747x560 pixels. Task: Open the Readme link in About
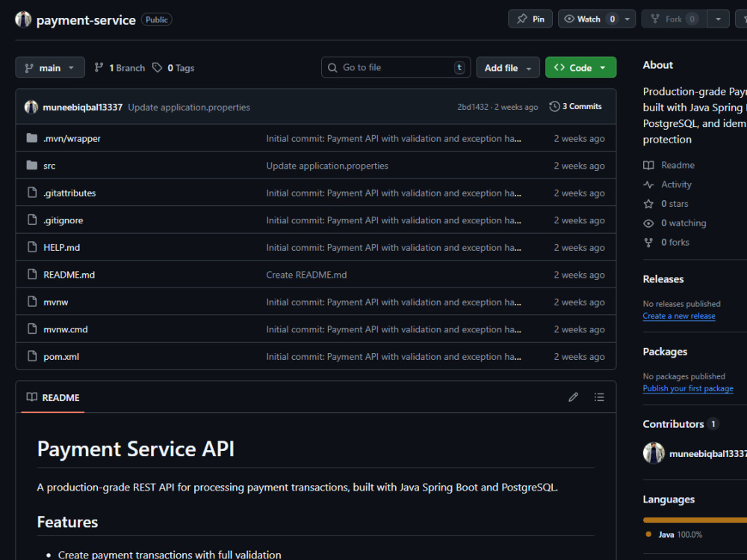click(669, 165)
